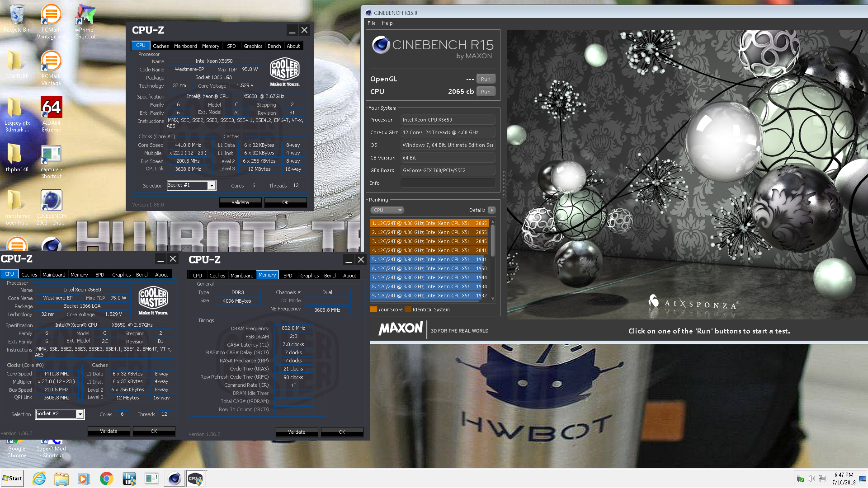Click Cooler Master logo in Socket #2 CPU-Z
Image resolution: width=868 pixels, height=488 pixels.
pos(153,300)
